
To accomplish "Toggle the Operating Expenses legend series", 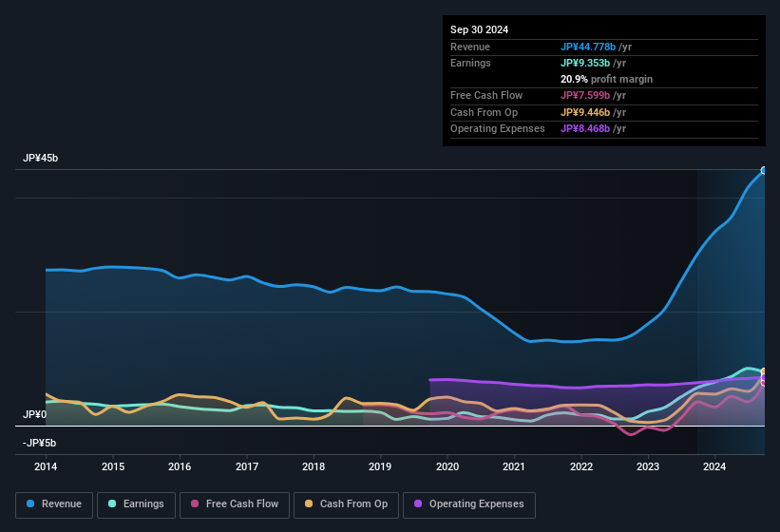I will (x=469, y=504).
